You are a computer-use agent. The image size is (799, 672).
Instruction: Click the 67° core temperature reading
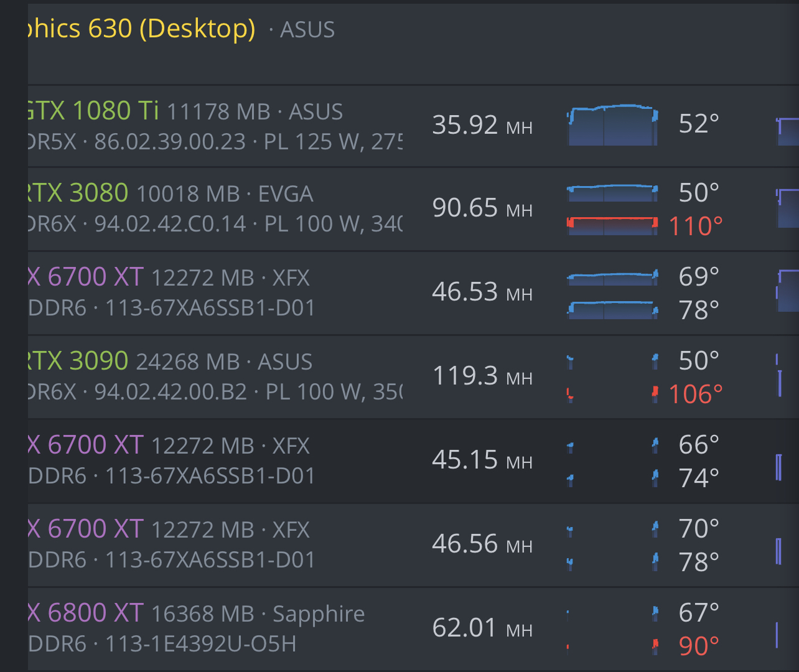point(699,613)
